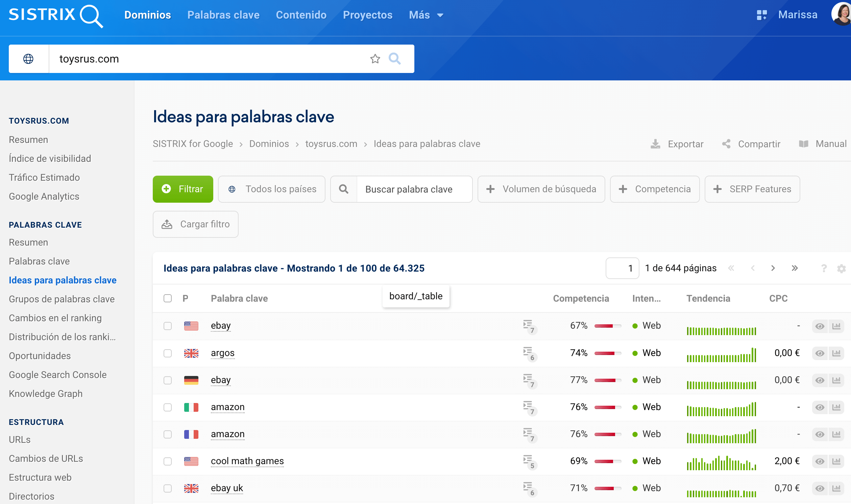Check the select-all checkbox in table header
Screen dimensions: 851x504
168,298
